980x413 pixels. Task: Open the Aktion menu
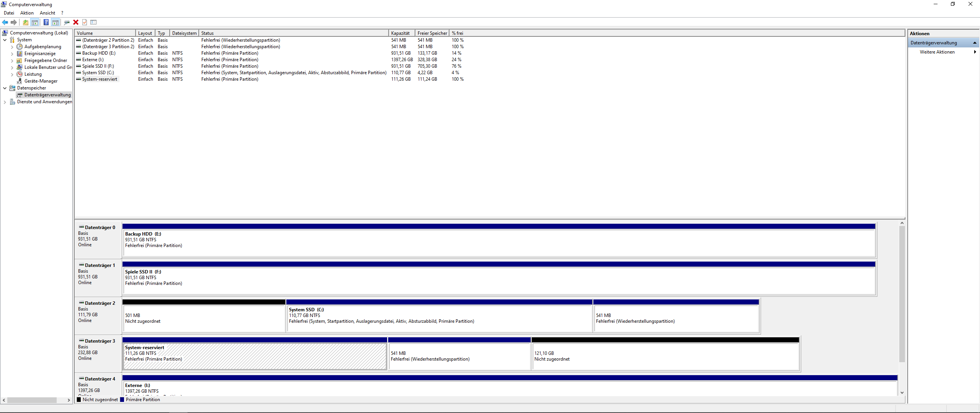pos(27,13)
